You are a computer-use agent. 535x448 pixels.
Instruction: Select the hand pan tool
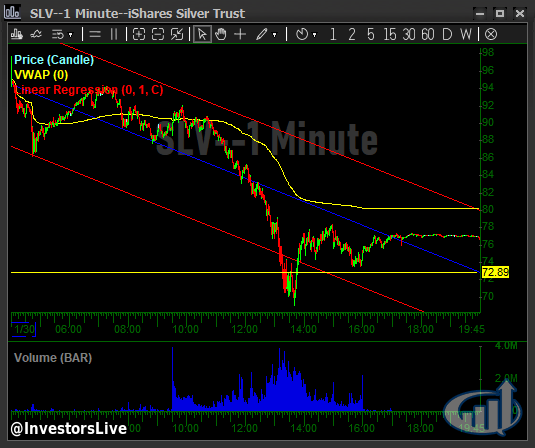(x=221, y=34)
